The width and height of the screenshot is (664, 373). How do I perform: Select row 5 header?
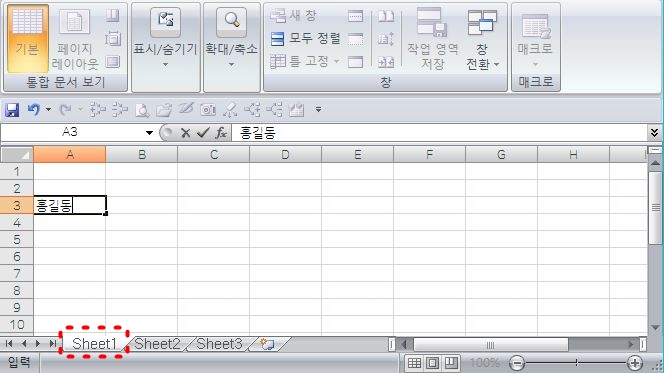point(17,240)
